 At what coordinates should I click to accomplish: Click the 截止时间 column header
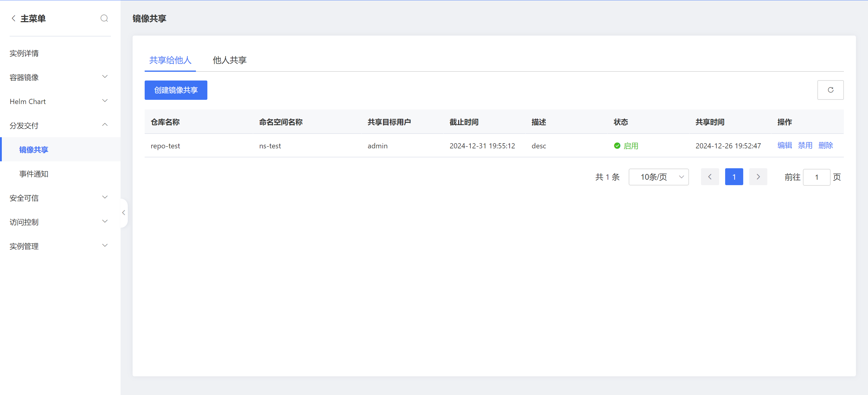click(464, 122)
